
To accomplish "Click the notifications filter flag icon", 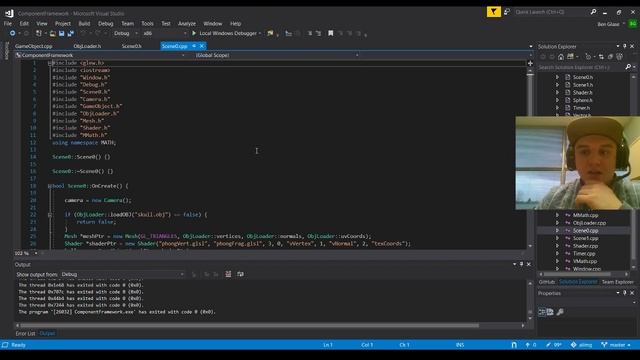I will coord(493,12).
